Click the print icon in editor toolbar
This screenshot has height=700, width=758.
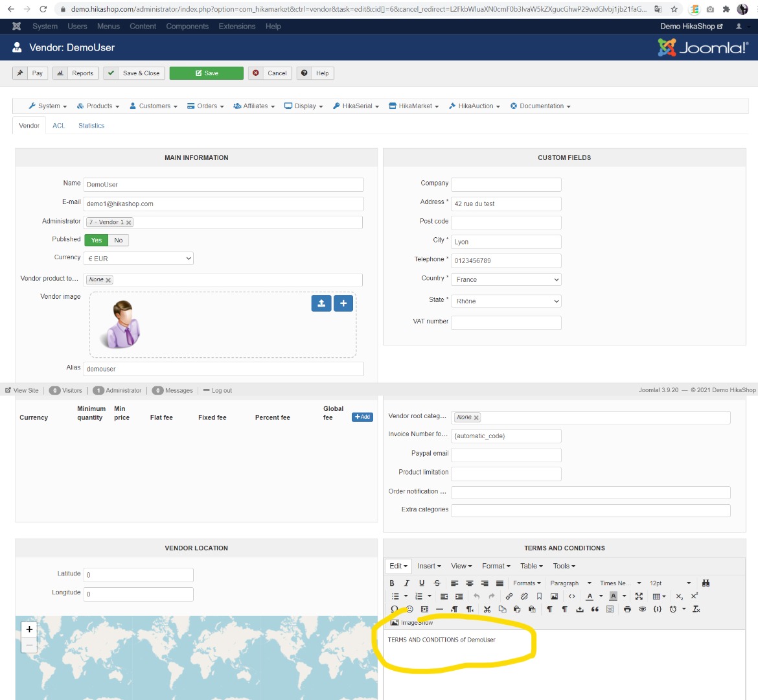pyautogui.click(x=627, y=609)
